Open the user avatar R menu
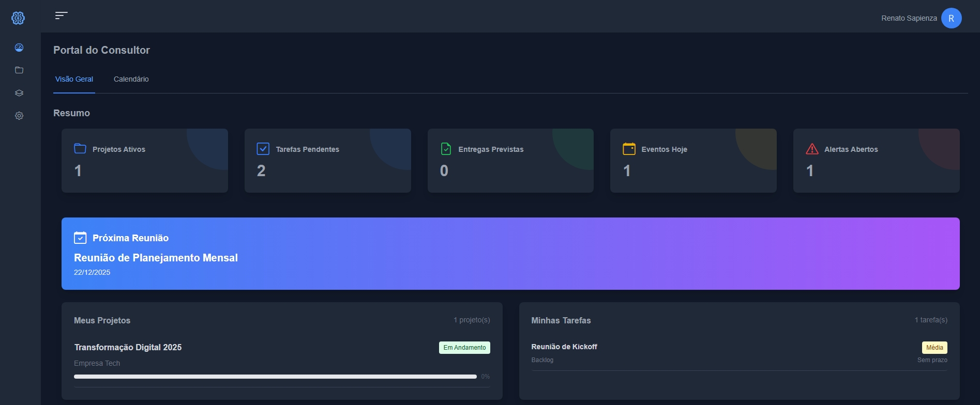Viewport: 980px width, 405px height. click(x=951, y=18)
